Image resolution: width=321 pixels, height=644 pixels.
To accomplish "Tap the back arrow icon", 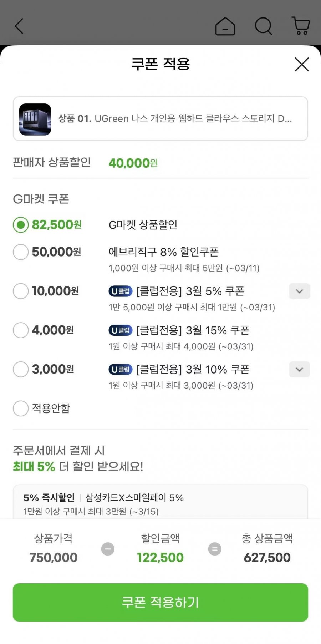I will pos(19,26).
